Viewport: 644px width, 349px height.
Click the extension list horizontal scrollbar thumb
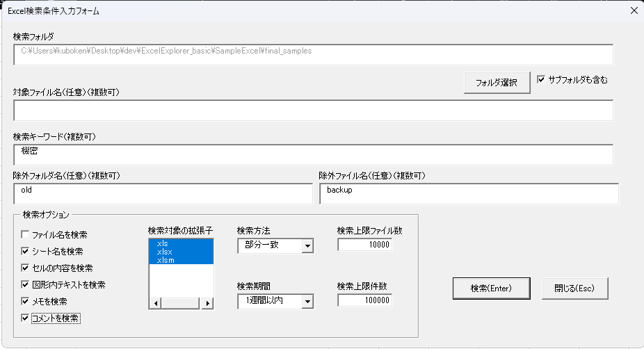[x=180, y=303]
